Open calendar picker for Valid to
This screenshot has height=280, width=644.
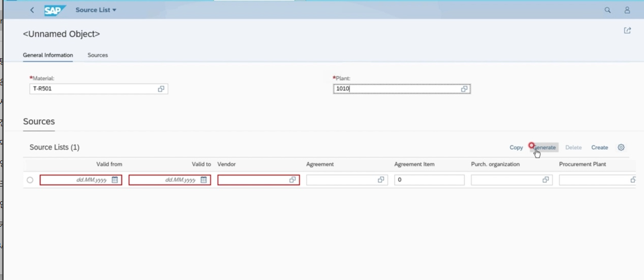(x=204, y=180)
